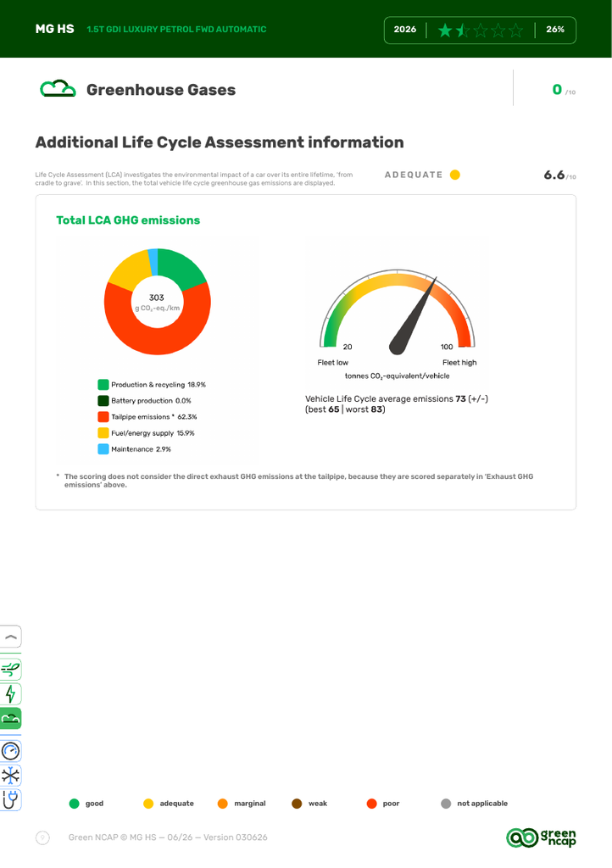Open the snowflake cold test section icon
This screenshot has width=612, height=868.
coord(10,776)
